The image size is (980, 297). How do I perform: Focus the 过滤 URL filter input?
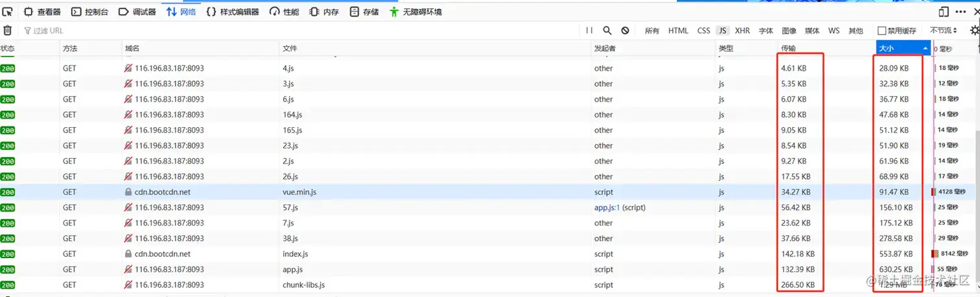(298, 30)
